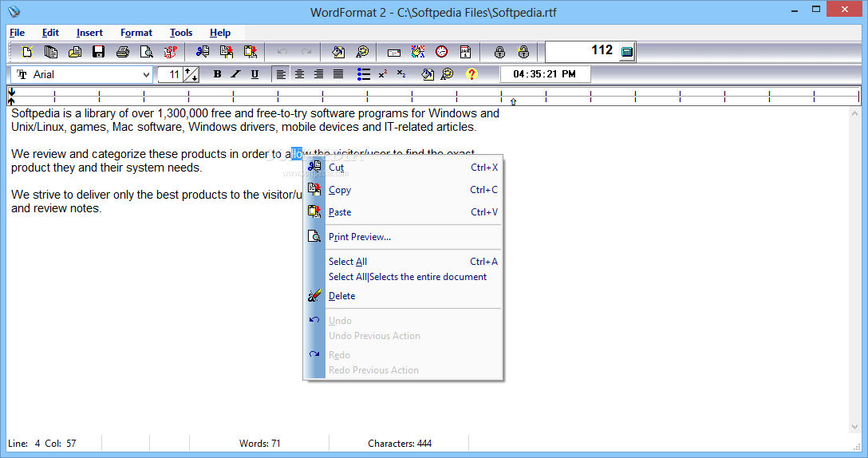This screenshot has height=458, width=868.
Task: Click the selected text 'llo' in document
Action: (x=298, y=153)
